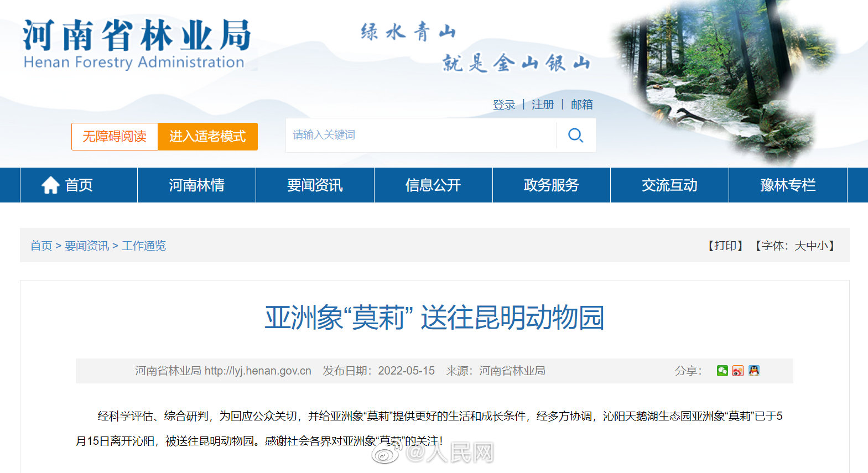The height and width of the screenshot is (473, 868).
Task: Set font size to 中
Action: (811, 246)
